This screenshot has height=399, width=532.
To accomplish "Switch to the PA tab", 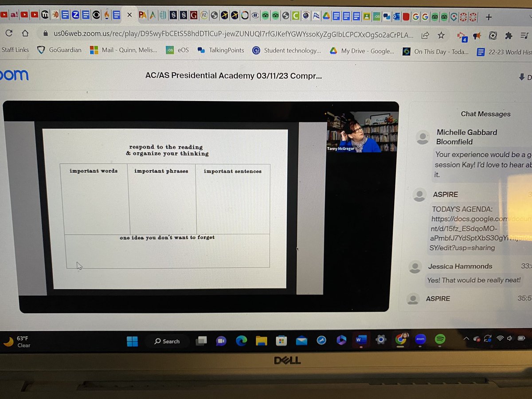I will coord(143,15).
